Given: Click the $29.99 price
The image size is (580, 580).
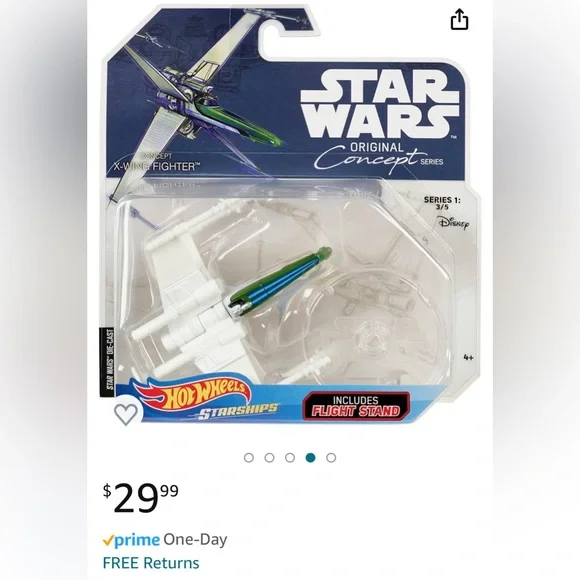Looking at the screenshot, I should [x=141, y=498].
